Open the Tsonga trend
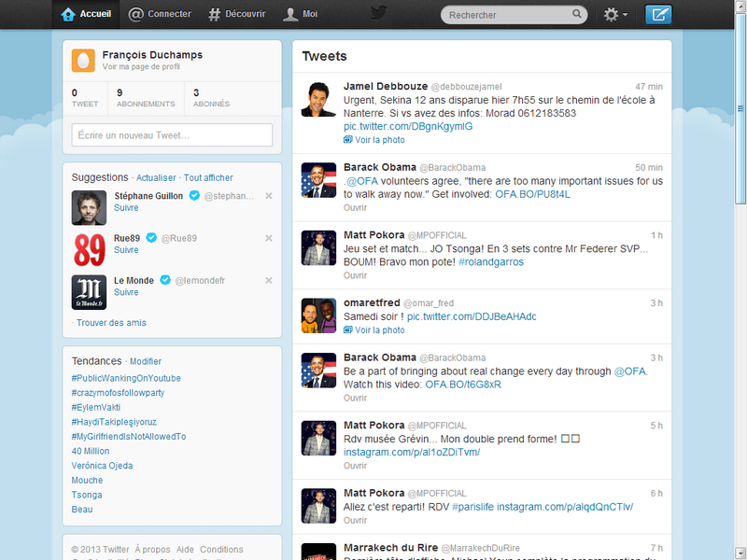This screenshot has height=560, width=747. point(87,495)
